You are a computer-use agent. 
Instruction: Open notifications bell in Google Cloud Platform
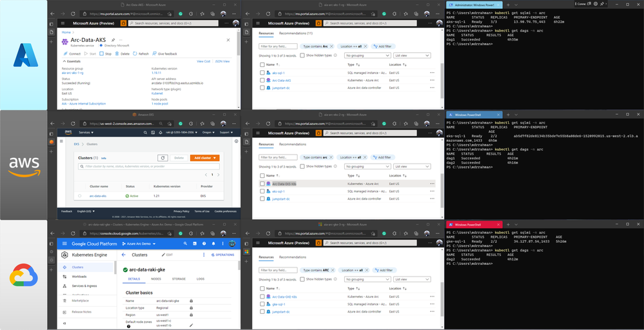(x=213, y=244)
